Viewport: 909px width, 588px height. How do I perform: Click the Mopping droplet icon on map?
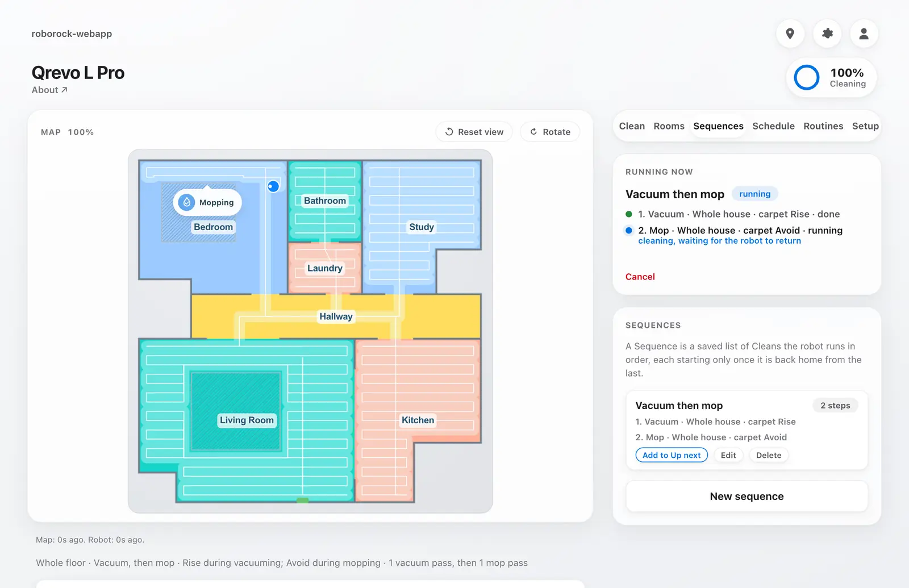coord(186,202)
